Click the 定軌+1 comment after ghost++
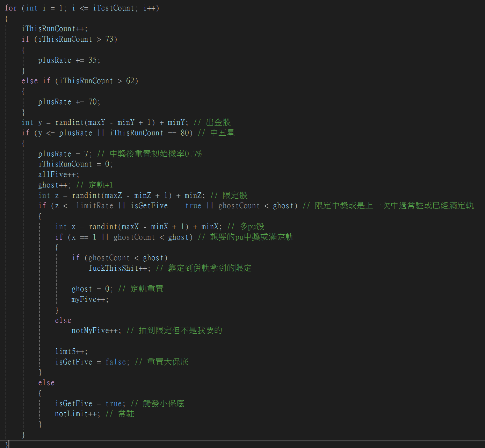This screenshot has height=448, width=485. pyautogui.click(x=101, y=185)
